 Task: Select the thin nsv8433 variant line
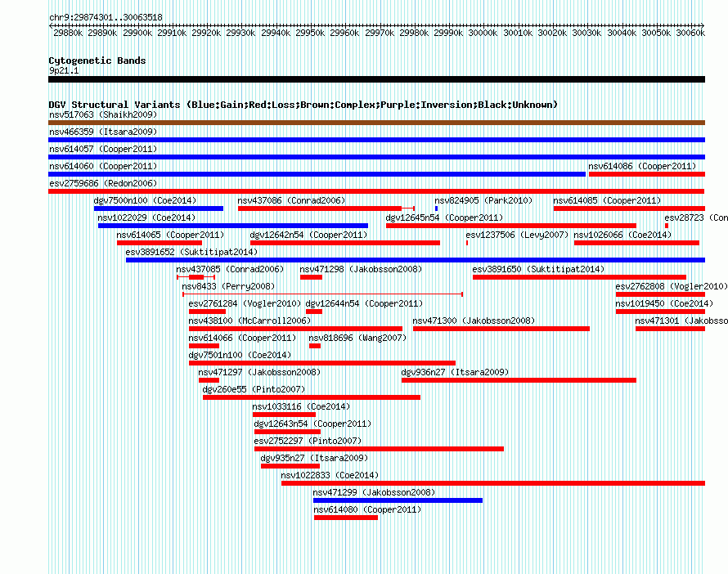322,294
